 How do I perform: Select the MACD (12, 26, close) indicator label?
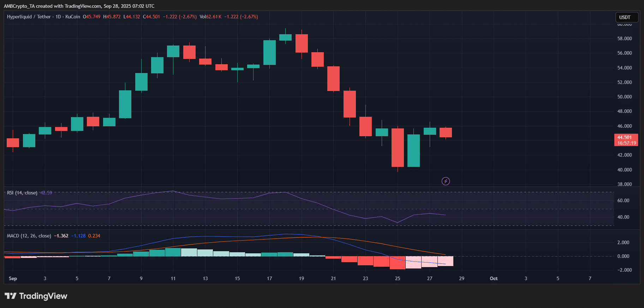(x=29, y=236)
